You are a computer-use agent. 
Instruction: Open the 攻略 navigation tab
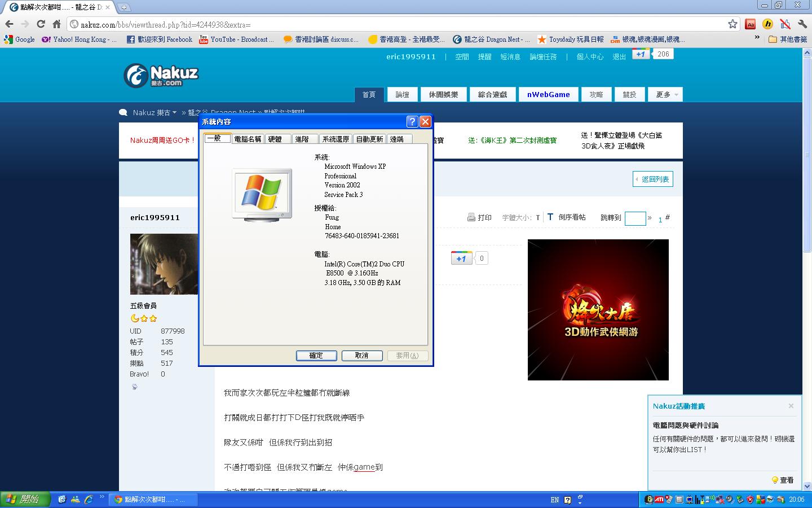pyautogui.click(x=596, y=95)
